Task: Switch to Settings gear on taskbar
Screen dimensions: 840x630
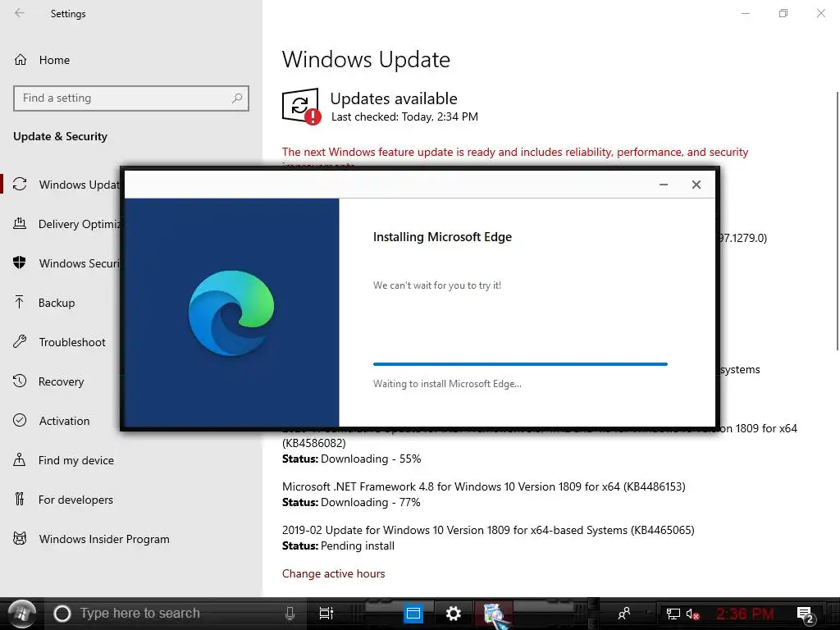Action: pyautogui.click(x=453, y=614)
